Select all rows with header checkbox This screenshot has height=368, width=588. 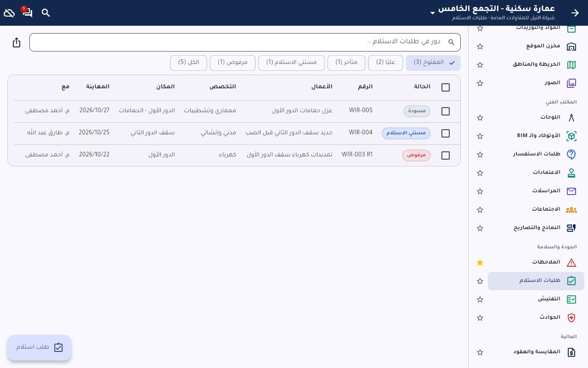[446, 87]
